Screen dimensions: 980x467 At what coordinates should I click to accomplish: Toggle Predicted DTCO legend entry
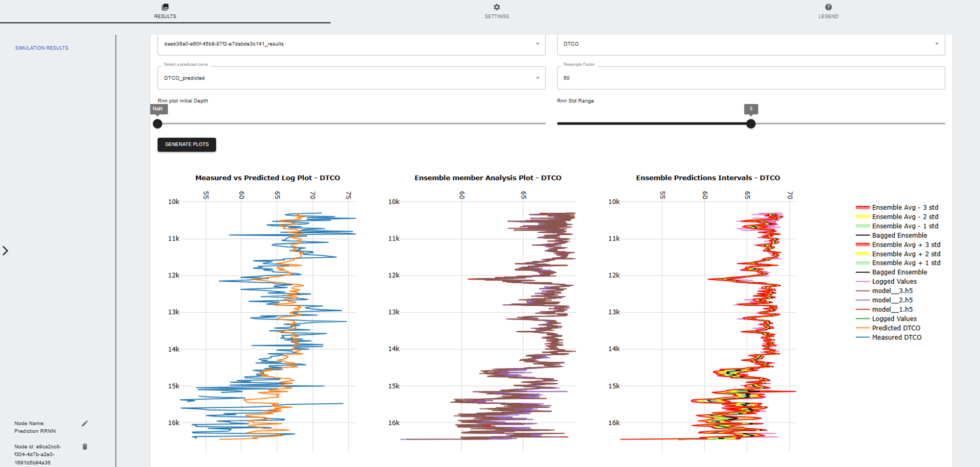896,328
